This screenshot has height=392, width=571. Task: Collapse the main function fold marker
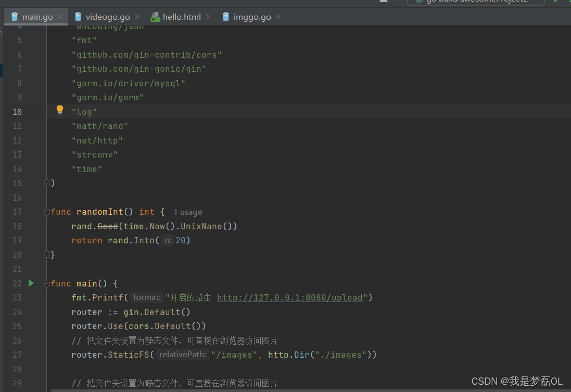pyautogui.click(x=47, y=284)
